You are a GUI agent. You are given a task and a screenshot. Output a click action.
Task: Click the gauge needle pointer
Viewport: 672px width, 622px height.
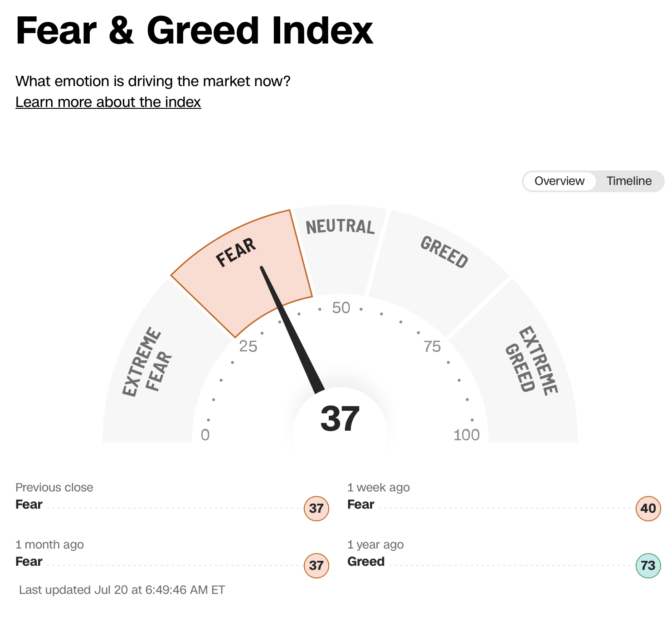click(292, 330)
